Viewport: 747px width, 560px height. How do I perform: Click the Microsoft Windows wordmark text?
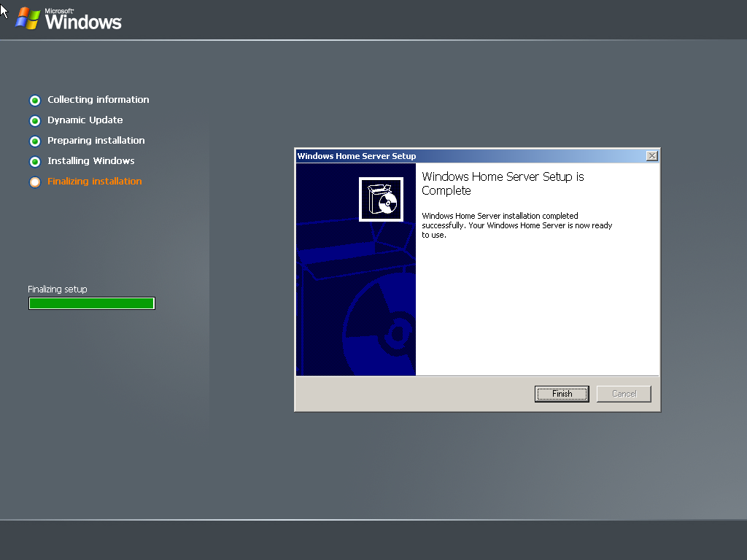pyautogui.click(x=83, y=20)
